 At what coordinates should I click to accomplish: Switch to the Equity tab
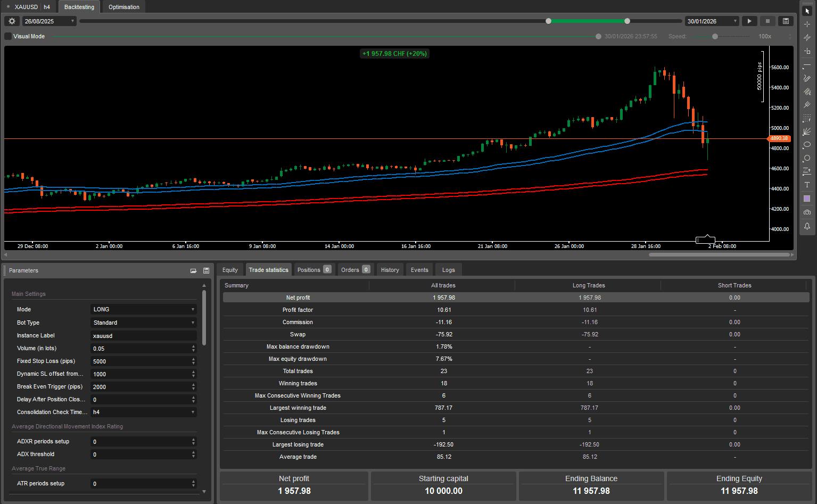tap(230, 270)
